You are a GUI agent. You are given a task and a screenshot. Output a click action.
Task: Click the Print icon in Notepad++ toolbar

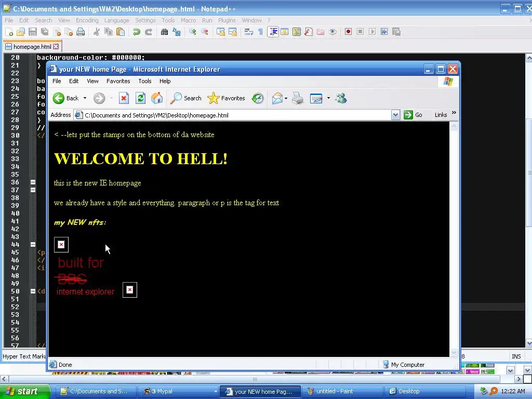pyautogui.click(x=81, y=32)
